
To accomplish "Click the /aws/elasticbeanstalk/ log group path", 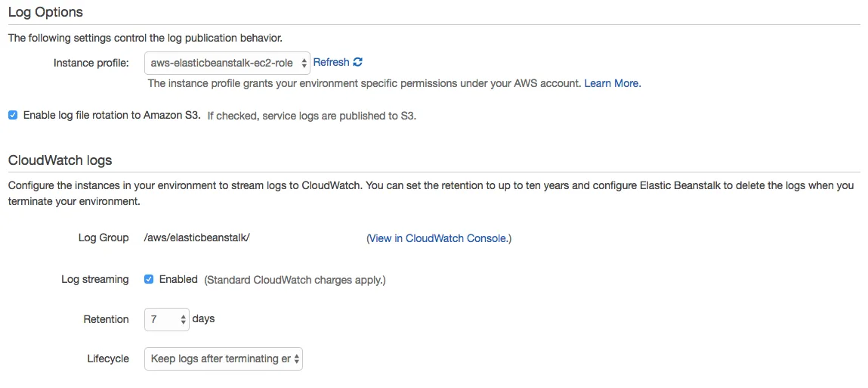I will click(196, 238).
